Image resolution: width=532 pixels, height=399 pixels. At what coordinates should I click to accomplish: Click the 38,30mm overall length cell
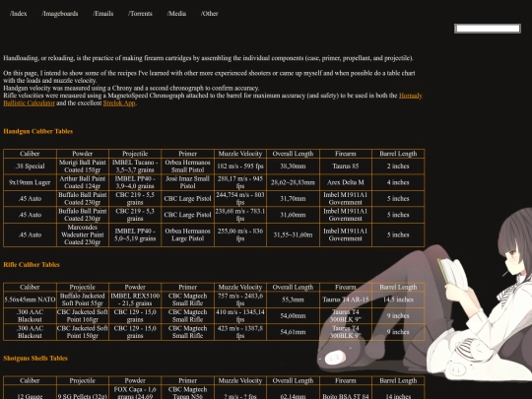click(293, 166)
